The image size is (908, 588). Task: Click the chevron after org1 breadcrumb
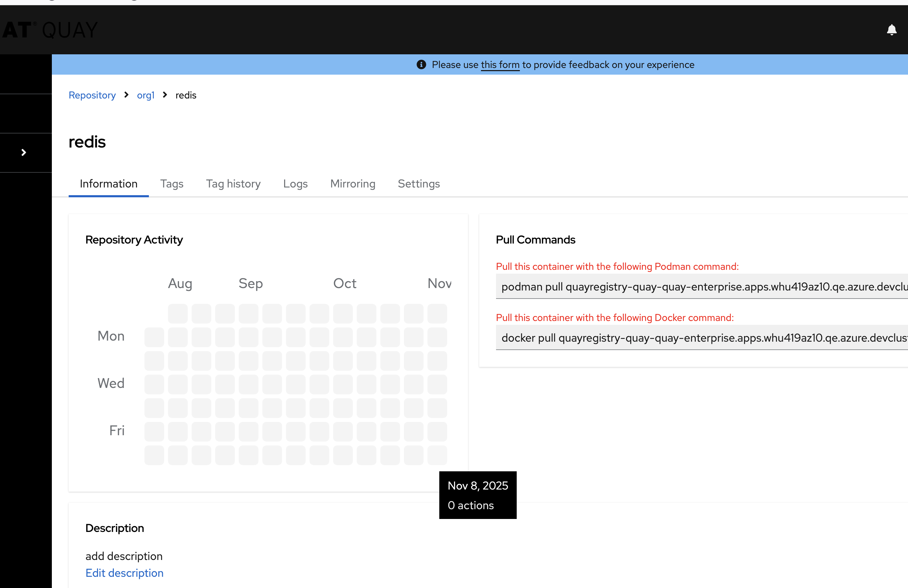tap(165, 95)
